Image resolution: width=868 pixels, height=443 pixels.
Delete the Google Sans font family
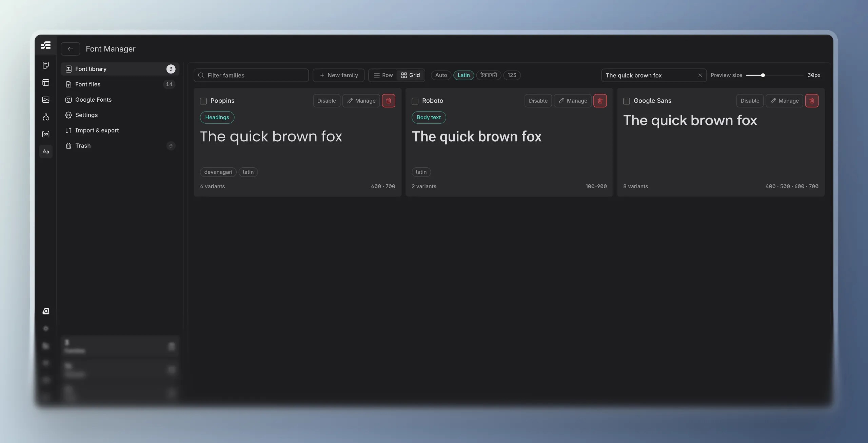pos(812,101)
